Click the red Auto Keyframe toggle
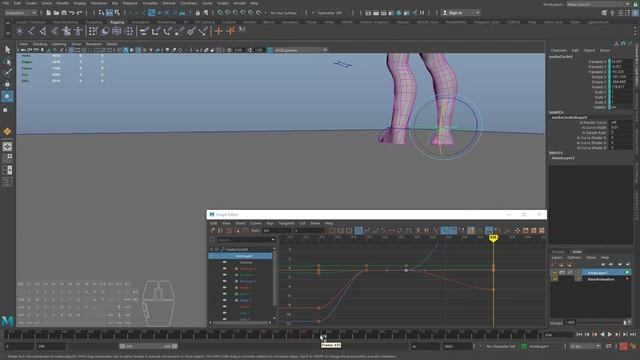The height and width of the screenshot is (360, 640). [x=623, y=346]
